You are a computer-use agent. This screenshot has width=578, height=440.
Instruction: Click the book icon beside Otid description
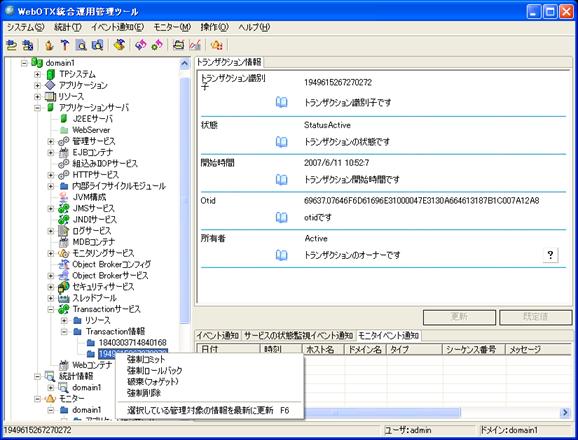pyautogui.click(x=282, y=217)
